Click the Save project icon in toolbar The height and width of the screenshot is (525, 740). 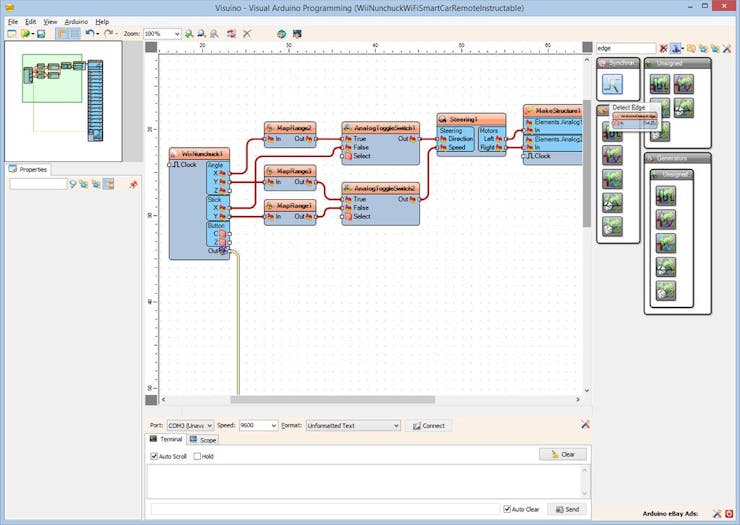(41, 33)
